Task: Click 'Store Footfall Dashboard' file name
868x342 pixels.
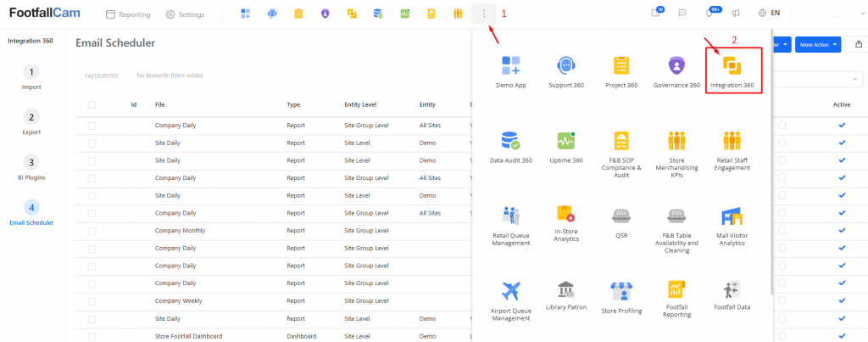Action: 189,336
